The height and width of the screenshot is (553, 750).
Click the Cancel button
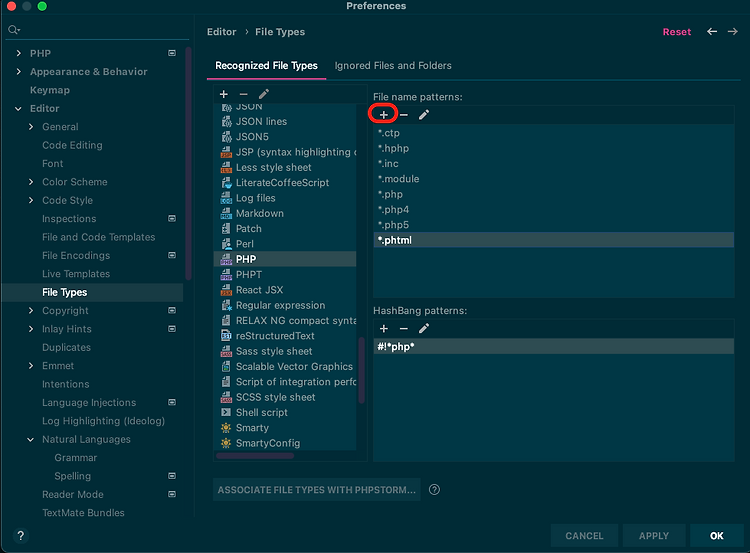[584, 536]
